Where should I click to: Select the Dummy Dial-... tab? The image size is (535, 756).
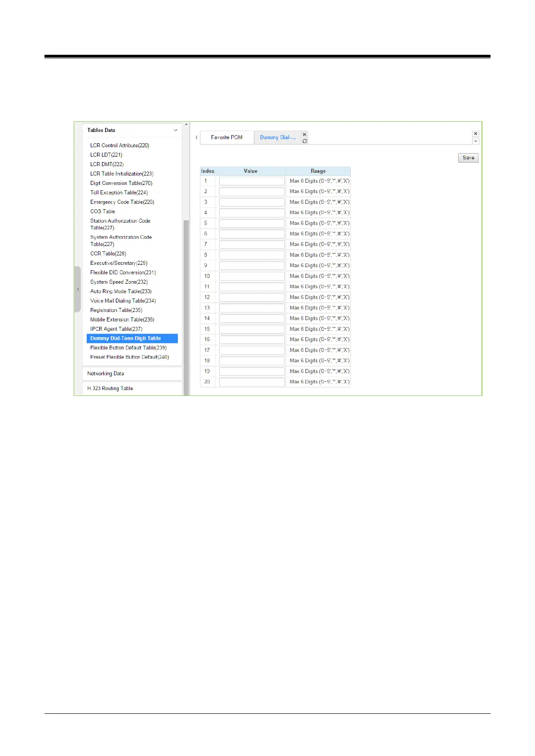(278, 137)
